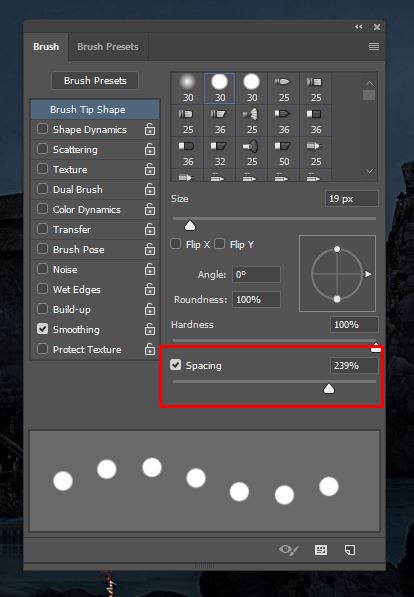This screenshot has height=597, width=414.
Task: Enable the Scattering checkbox
Action: click(x=42, y=148)
